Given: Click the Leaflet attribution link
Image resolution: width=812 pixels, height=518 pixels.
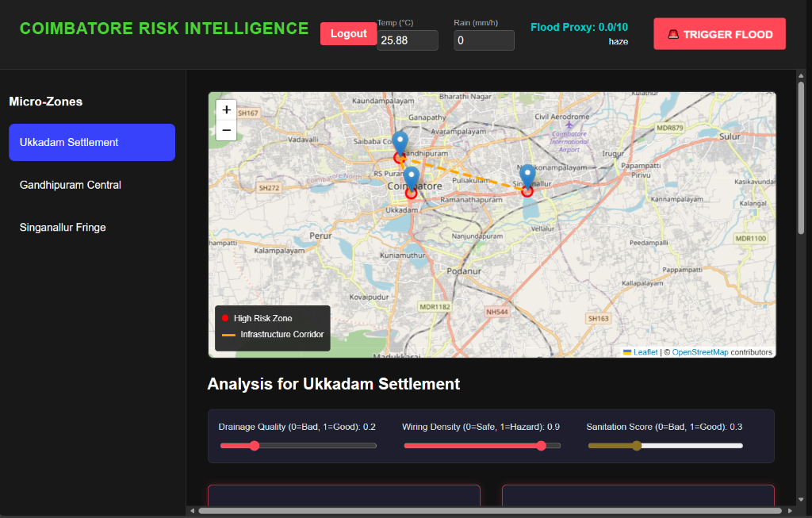Looking at the screenshot, I should click(x=644, y=351).
